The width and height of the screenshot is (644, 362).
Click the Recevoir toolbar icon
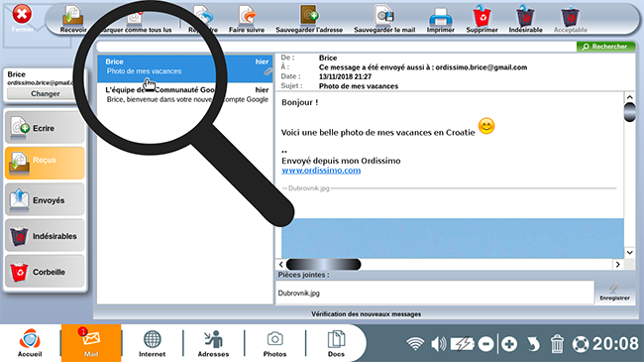point(72,19)
